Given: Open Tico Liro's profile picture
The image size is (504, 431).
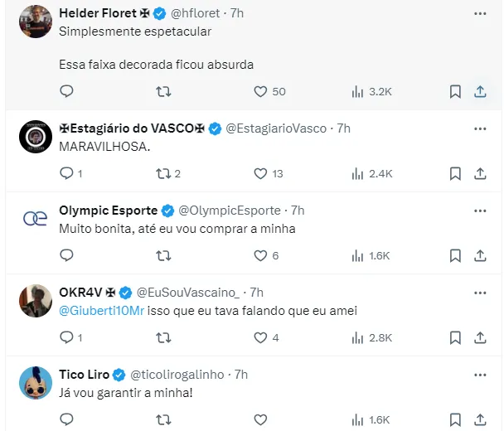Looking at the screenshot, I should (x=36, y=382).
